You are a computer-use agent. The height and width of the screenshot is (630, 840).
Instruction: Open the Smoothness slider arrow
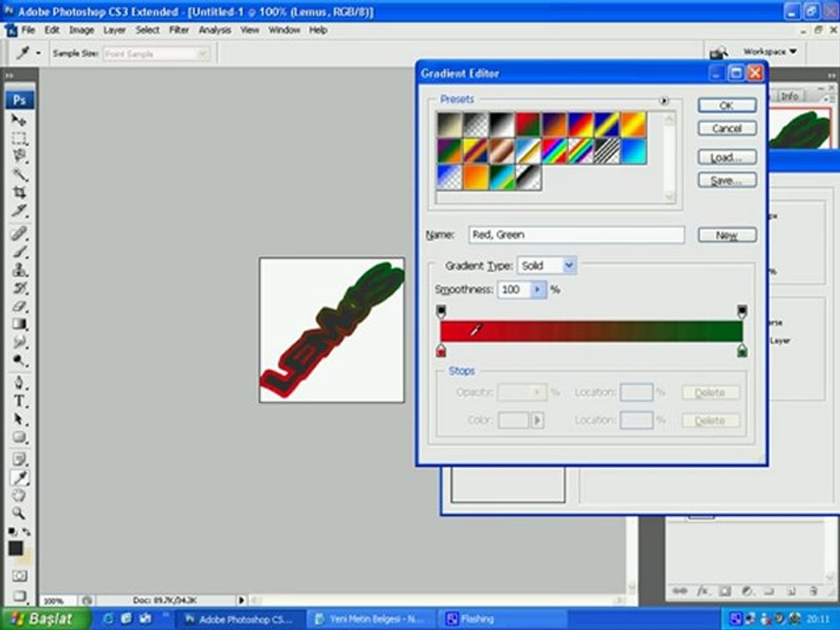click(537, 290)
